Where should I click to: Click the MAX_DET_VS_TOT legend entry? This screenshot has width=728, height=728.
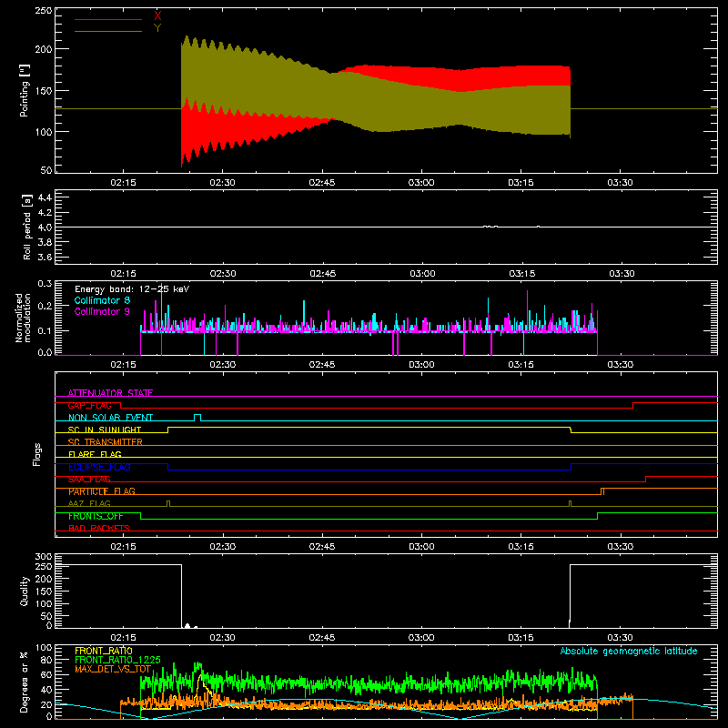point(113,669)
